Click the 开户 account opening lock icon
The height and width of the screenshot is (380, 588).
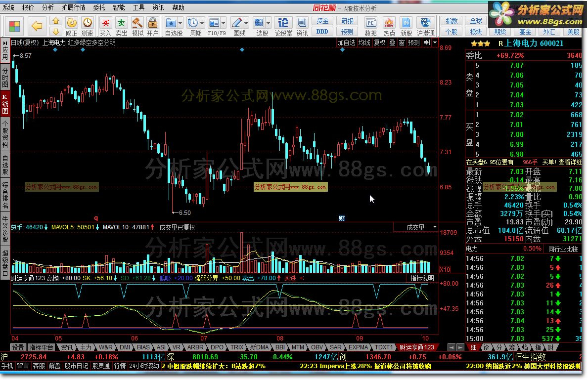click(x=153, y=27)
